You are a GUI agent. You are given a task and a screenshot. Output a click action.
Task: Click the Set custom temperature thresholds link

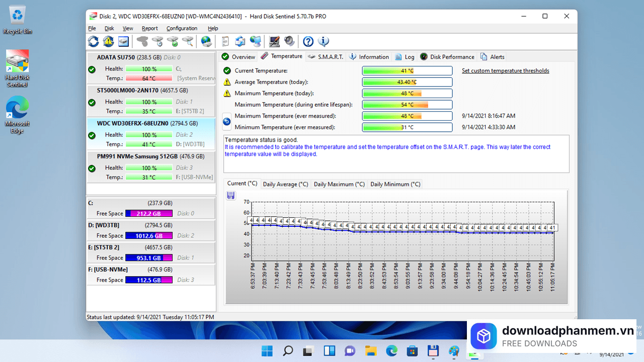pos(505,70)
